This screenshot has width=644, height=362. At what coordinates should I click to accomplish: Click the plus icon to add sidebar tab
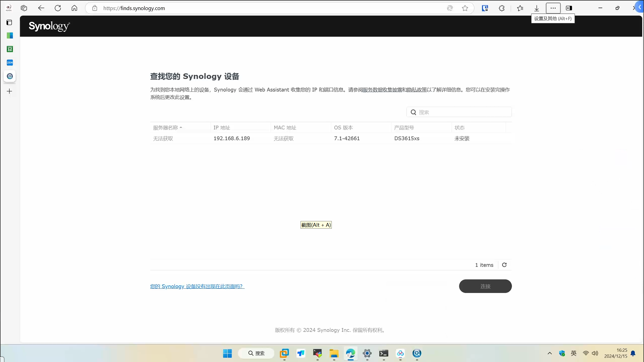pos(9,91)
